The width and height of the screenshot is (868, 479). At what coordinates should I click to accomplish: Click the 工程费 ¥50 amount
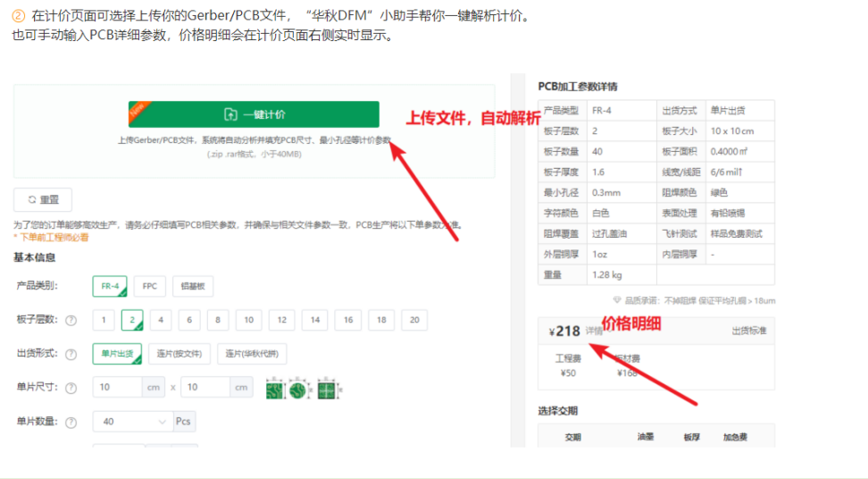point(568,373)
